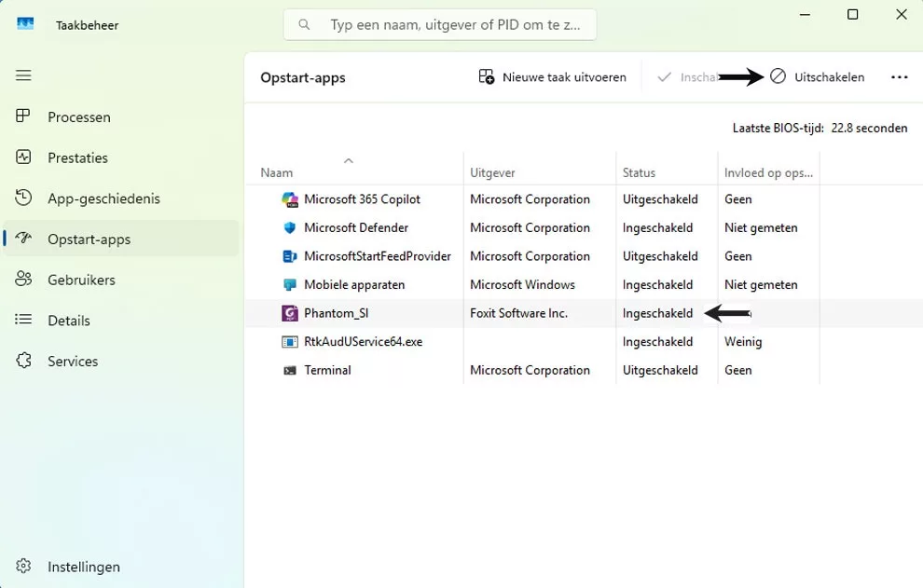Minimize the Taakbeheer window
This screenshot has height=588, width=923.
[806, 14]
